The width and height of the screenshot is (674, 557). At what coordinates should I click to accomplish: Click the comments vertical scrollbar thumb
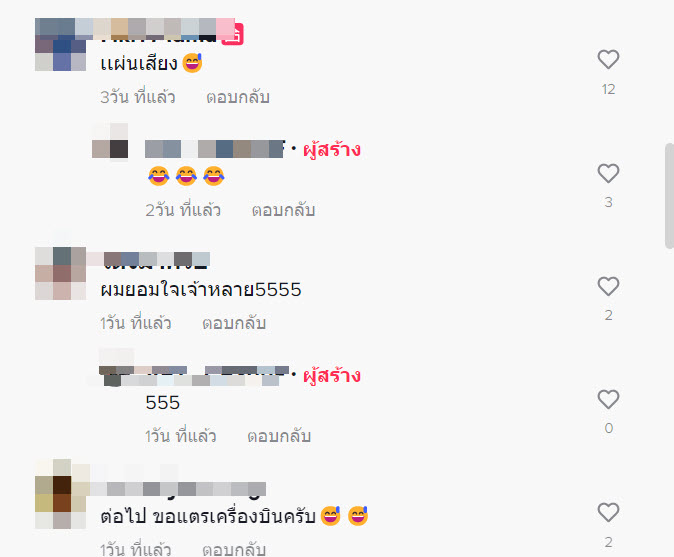669,196
